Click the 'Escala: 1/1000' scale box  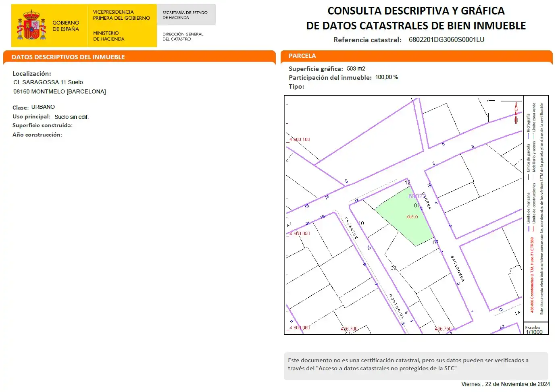(x=536, y=328)
